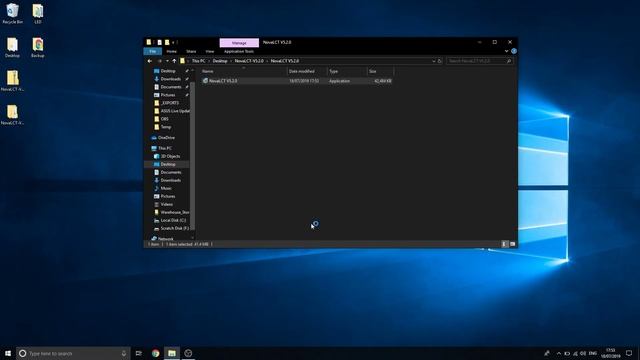Click This PC in address breadcrumb
The image size is (640, 360).
pyautogui.click(x=199, y=61)
